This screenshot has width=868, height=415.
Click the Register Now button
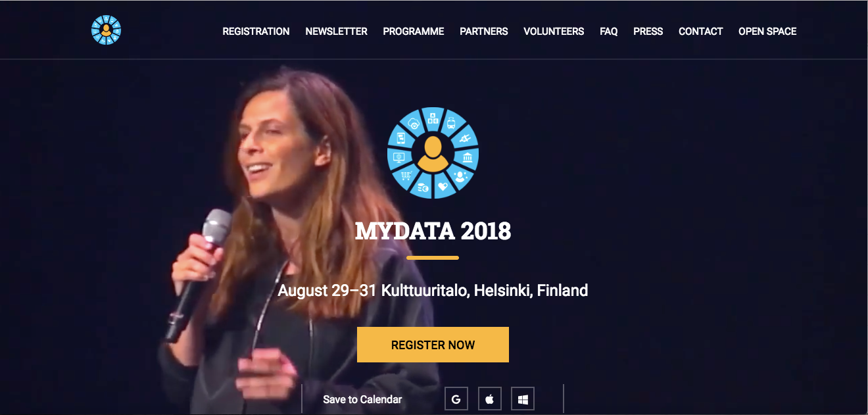433,345
